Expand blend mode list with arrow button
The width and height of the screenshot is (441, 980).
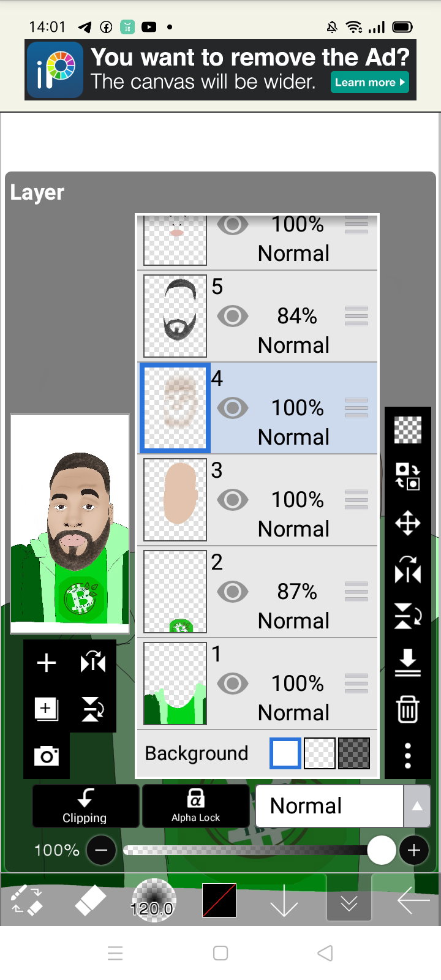[x=417, y=806]
